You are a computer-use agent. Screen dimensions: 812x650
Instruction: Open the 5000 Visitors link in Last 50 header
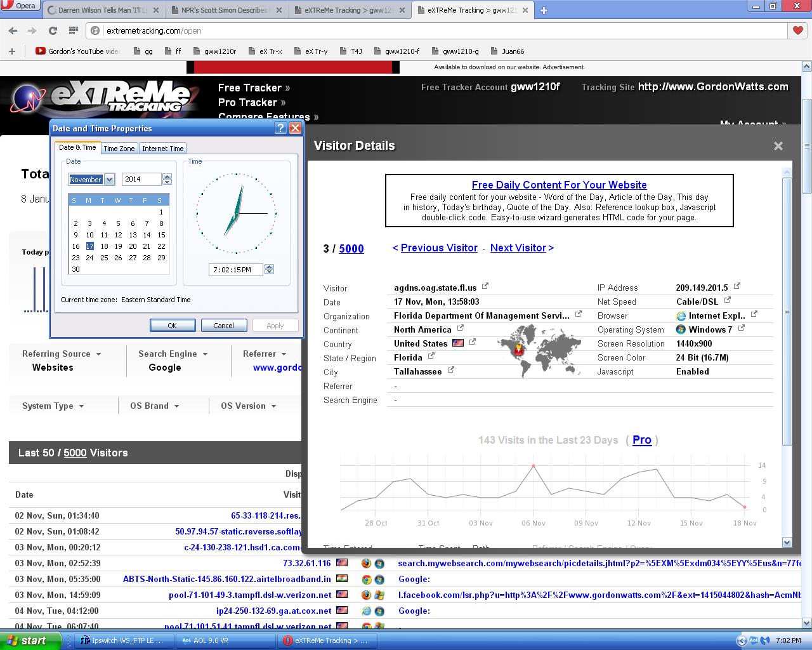[x=75, y=453]
